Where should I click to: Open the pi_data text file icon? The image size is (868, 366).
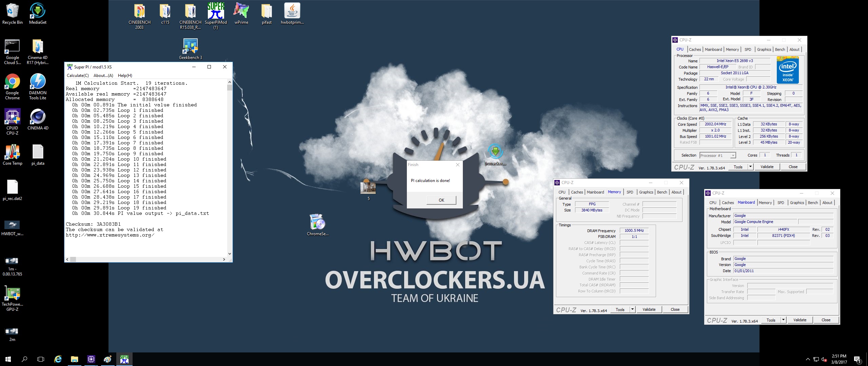pos(38,155)
